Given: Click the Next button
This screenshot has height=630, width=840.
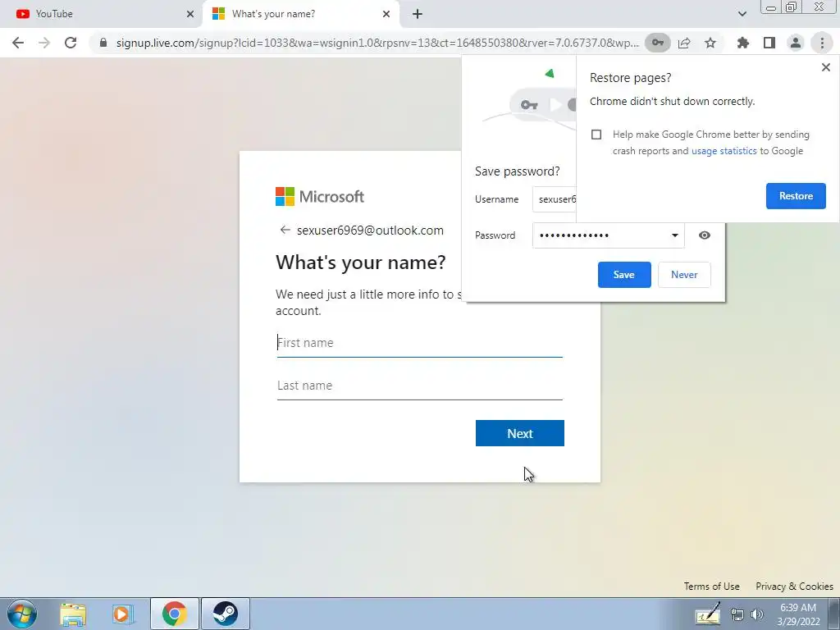Looking at the screenshot, I should point(519,433).
